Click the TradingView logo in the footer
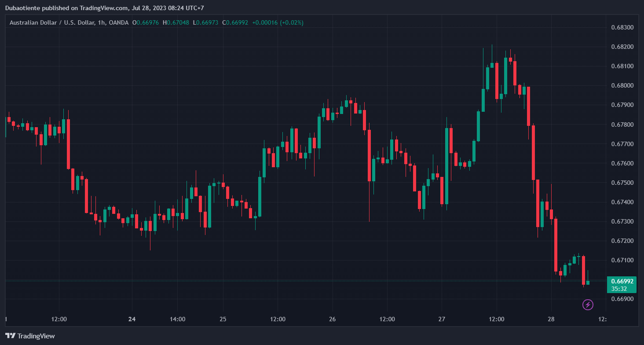Image resolution: width=644 pixels, height=345 pixels. point(30,336)
